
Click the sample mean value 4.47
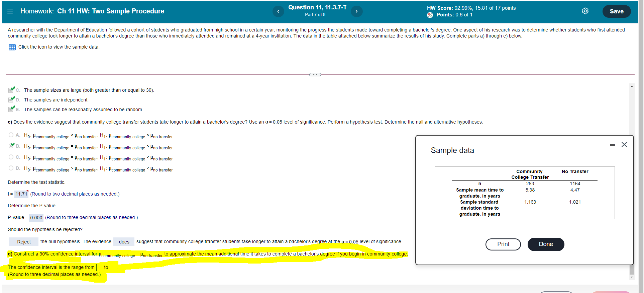pos(575,190)
